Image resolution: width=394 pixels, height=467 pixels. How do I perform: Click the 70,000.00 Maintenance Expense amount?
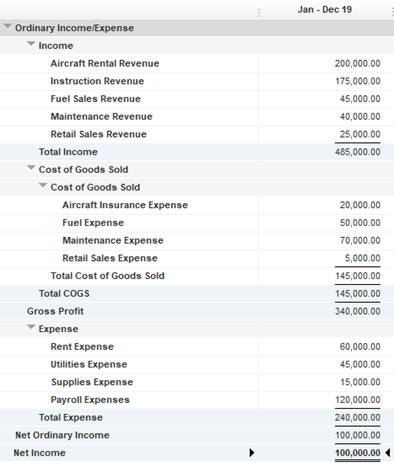360,240
